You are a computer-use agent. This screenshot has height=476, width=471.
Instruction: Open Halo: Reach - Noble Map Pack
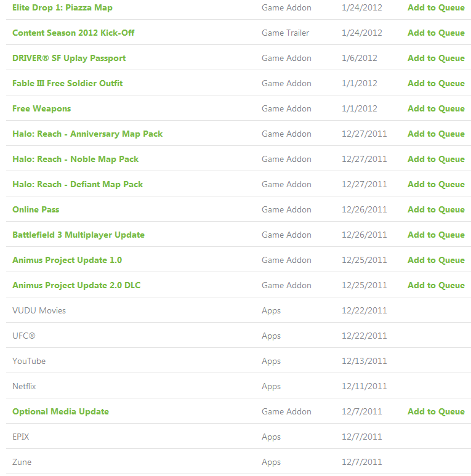point(75,159)
